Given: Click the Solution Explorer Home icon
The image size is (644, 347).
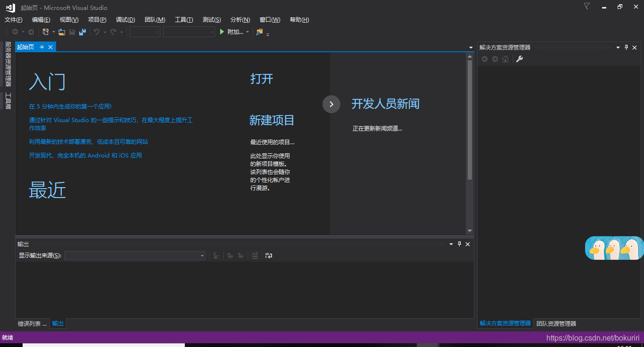Looking at the screenshot, I should tap(505, 59).
